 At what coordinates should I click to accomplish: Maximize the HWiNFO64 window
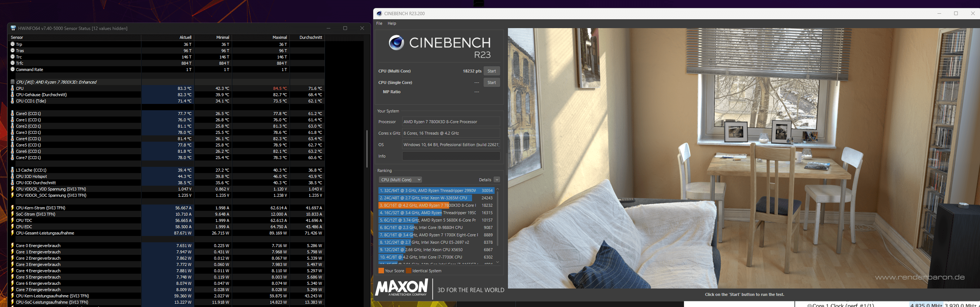345,28
